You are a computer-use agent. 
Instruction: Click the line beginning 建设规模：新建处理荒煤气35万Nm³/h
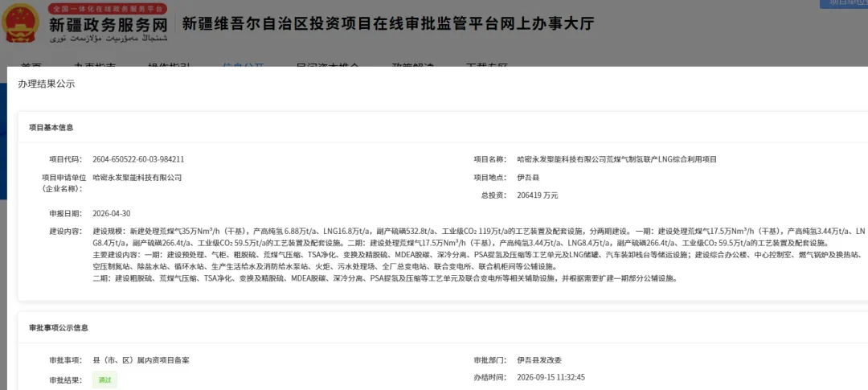point(479,231)
